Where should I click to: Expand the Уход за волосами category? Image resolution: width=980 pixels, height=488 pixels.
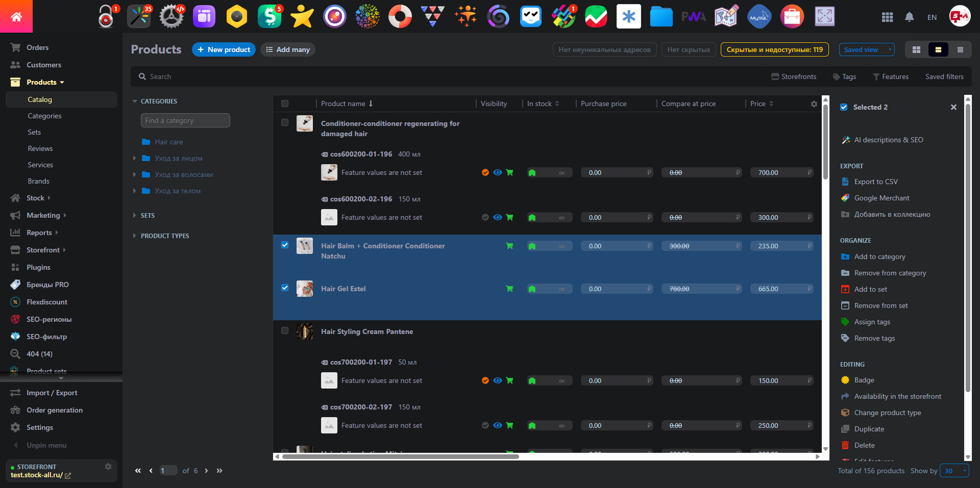[x=134, y=174]
